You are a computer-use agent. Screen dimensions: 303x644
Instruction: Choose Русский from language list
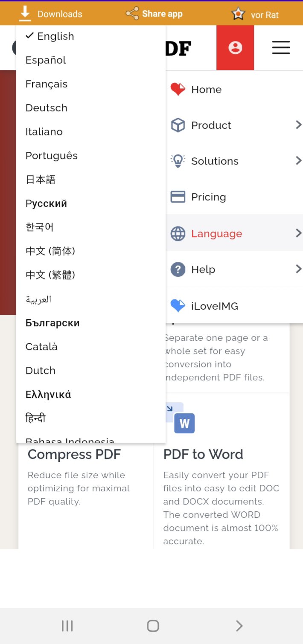pyautogui.click(x=91, y=203)
